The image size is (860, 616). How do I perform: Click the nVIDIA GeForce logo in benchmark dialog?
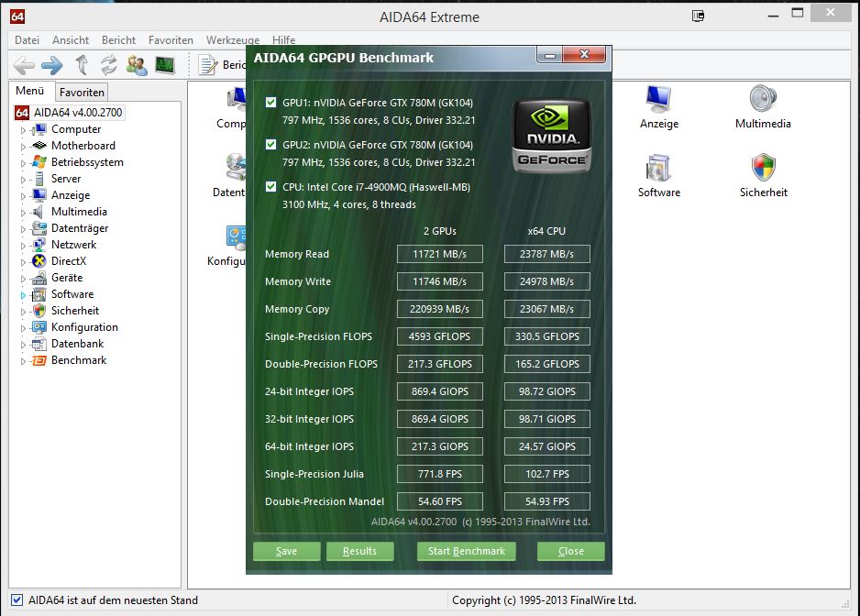point(552,136)
